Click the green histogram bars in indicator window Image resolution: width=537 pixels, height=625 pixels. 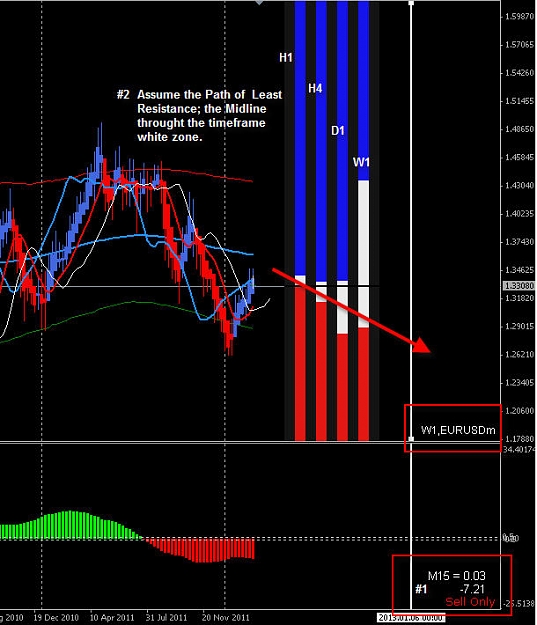click(70, 525)
